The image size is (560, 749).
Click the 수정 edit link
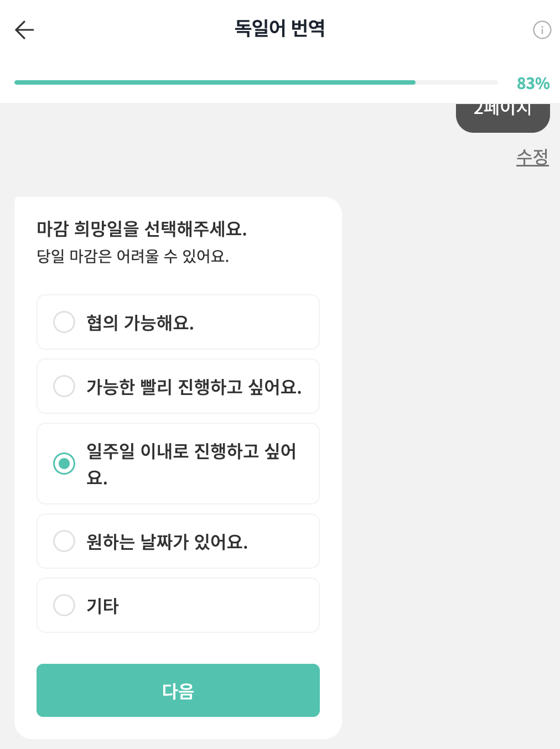532,157
